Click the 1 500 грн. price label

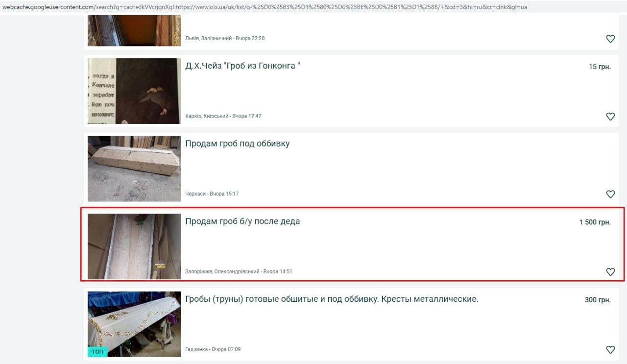[x=595, y=222]
